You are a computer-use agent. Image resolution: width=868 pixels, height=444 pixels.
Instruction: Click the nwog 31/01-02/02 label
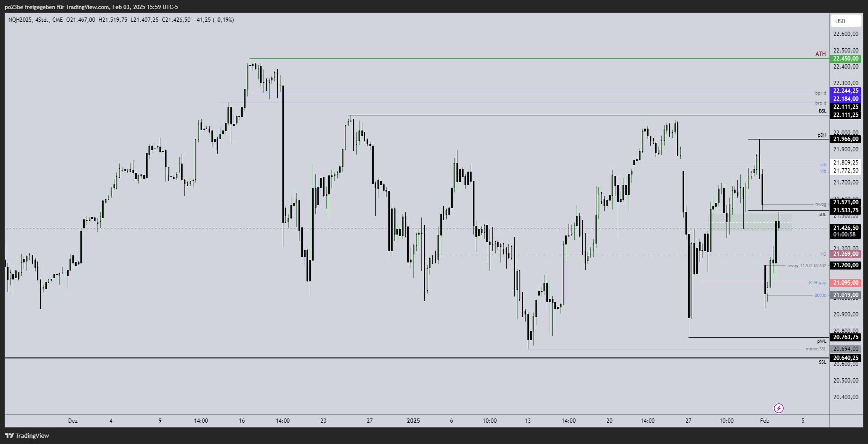coord(807,266)
